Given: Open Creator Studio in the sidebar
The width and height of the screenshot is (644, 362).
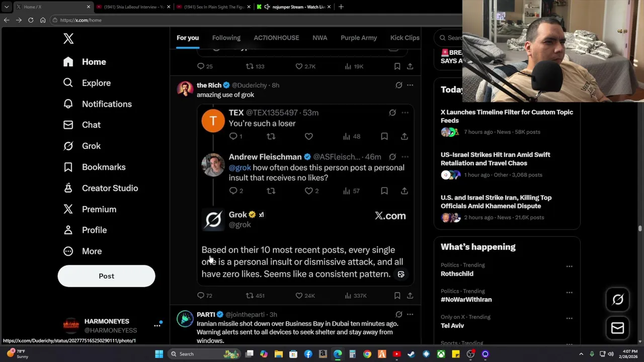Looking at the screenshot, I should click(x=101, y=188).
